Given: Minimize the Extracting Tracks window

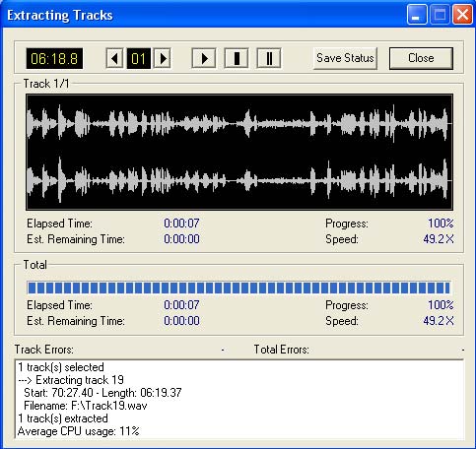Looking at the screenshot, I should (417, 15).
